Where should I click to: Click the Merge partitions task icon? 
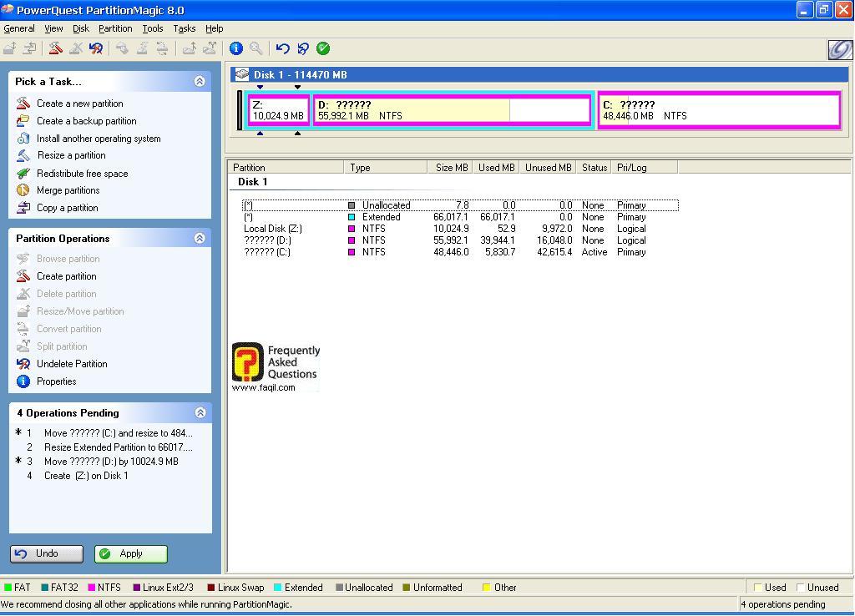pos(23,190)
